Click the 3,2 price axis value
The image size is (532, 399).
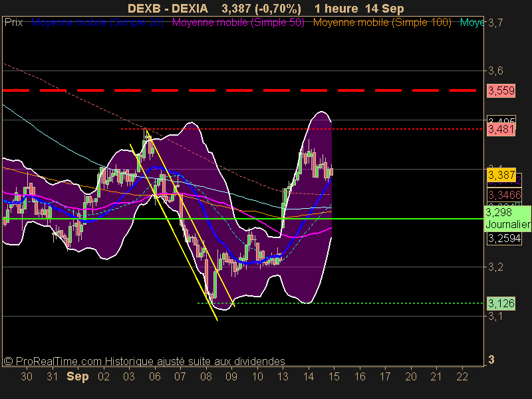click(x=495, y=267)
